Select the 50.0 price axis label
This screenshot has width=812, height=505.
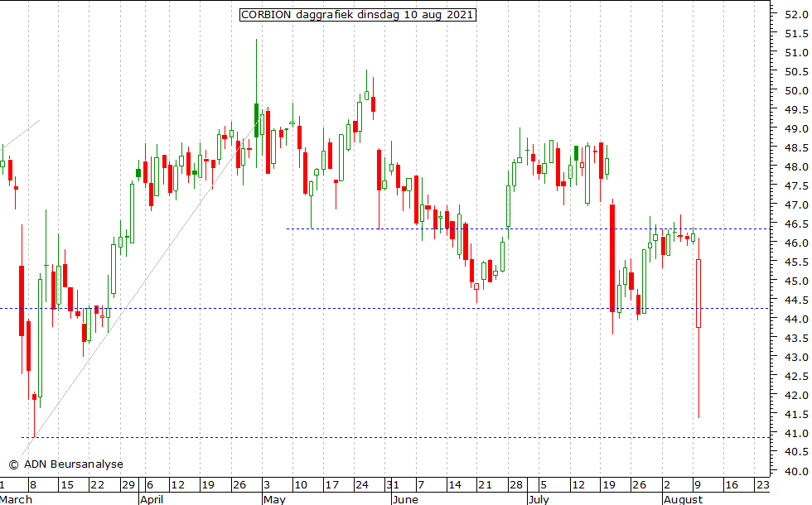(x=796, y=90)
